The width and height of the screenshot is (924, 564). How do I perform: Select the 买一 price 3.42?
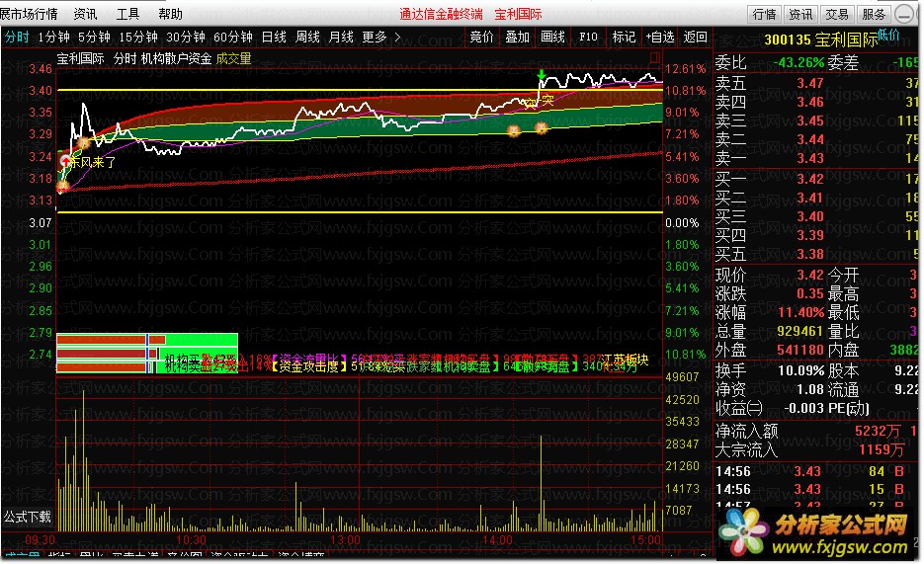click(810, 179)
